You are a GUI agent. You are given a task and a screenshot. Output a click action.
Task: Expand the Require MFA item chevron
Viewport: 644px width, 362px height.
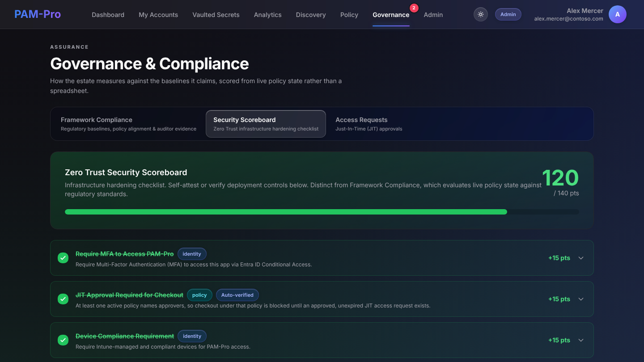coord(581,258)
